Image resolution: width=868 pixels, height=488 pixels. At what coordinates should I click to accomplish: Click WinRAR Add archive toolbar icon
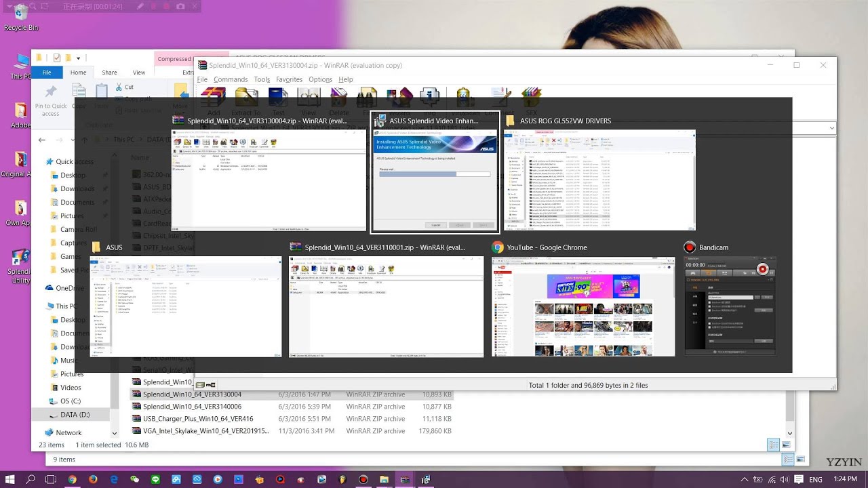[214, 102]
